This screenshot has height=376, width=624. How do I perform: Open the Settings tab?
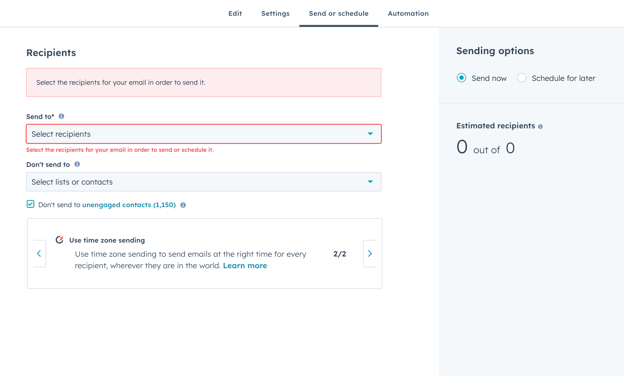(275, 14)
